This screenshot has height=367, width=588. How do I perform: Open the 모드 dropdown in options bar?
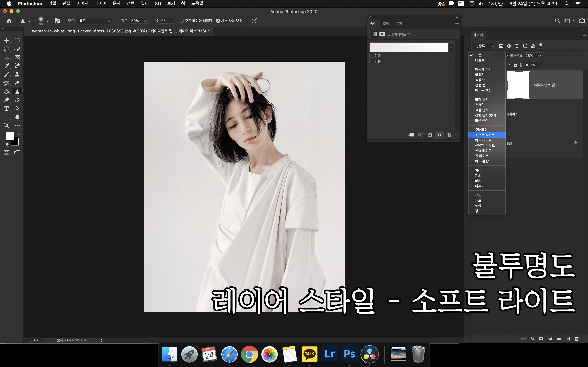(x=94, y=21)
